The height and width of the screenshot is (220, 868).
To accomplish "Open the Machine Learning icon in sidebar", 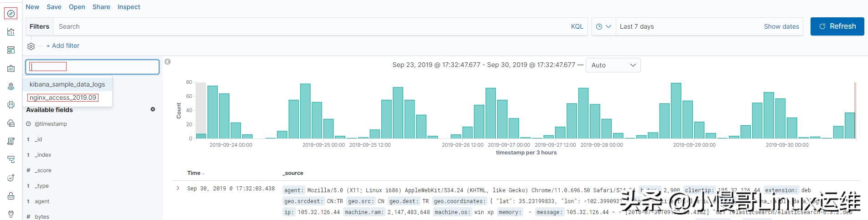I will (11, 105).
